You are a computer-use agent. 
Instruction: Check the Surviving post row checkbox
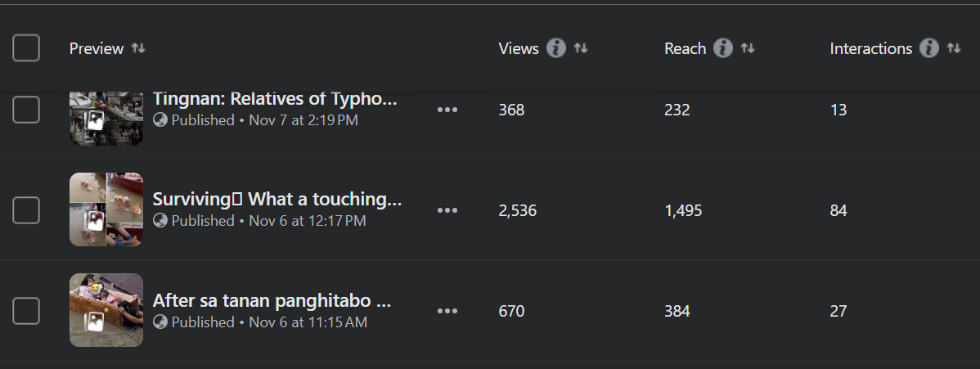(26, 210)
